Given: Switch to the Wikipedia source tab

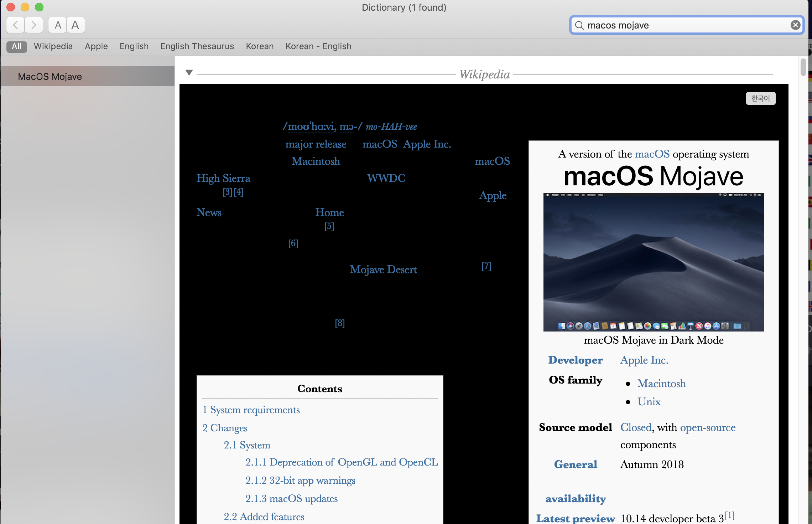Looking at the screenshot, I should point(53,46).
